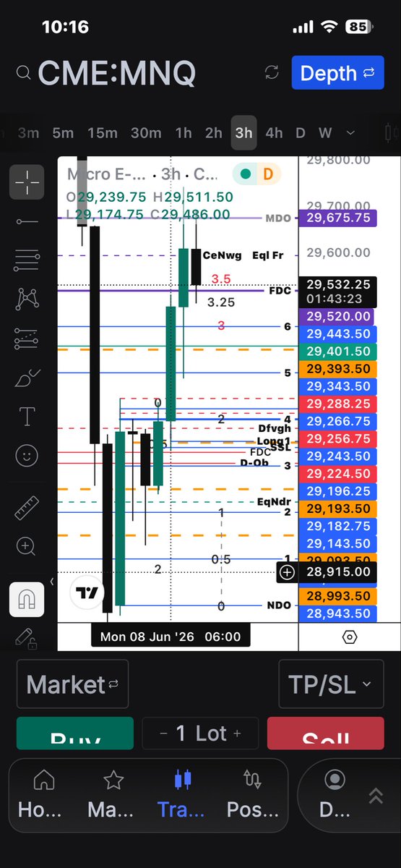Expand panel with double chevron up

click(x=376, y=796)
